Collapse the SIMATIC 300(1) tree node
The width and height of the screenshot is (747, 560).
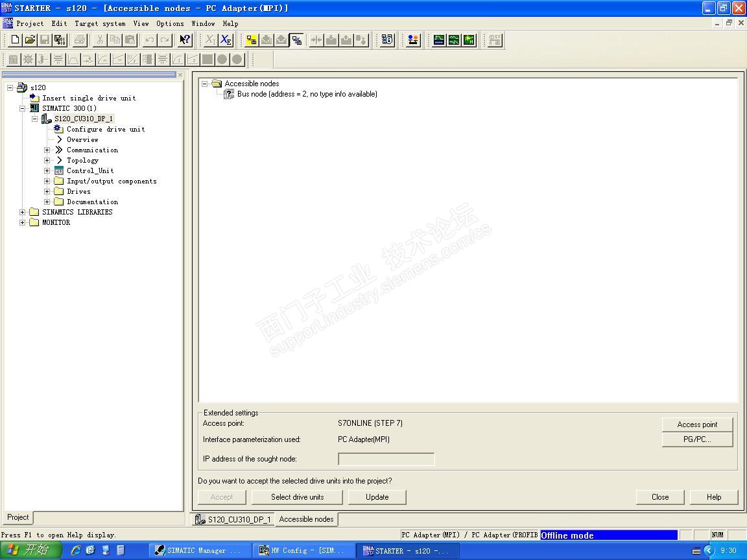[23, 109]
